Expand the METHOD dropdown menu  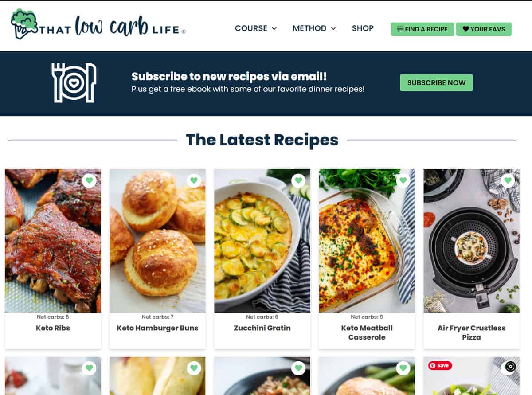click(x=314, y=28)
